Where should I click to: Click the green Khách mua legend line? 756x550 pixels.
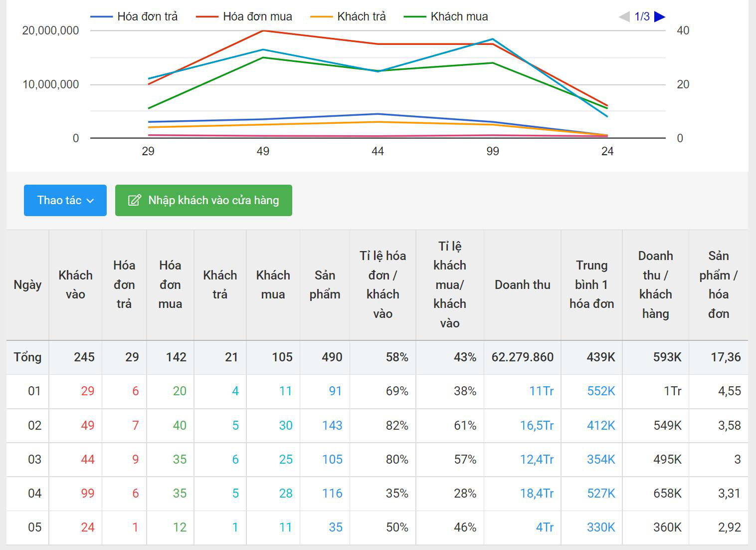coord(414,17)
